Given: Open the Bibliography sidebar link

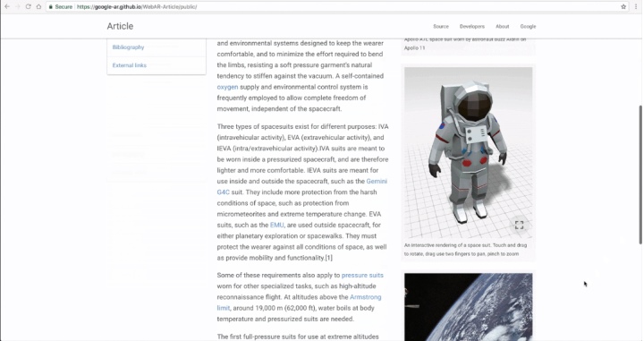Looking at the screenshot, I should (x=128, y=47).
